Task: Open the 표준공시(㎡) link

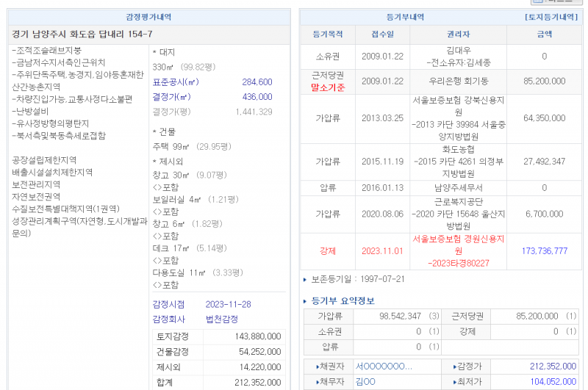Action: click(175, 82)
